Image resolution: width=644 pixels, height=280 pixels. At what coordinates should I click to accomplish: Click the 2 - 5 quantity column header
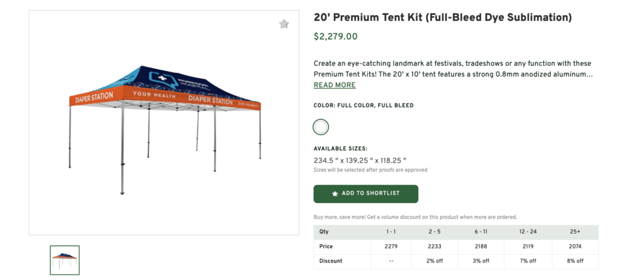tap(436, 232)
